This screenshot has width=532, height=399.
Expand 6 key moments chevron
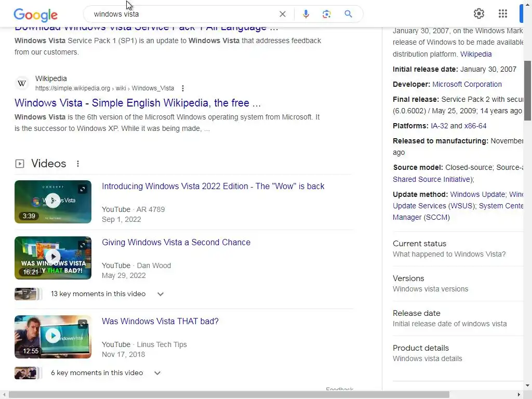(x=157, y=373)
